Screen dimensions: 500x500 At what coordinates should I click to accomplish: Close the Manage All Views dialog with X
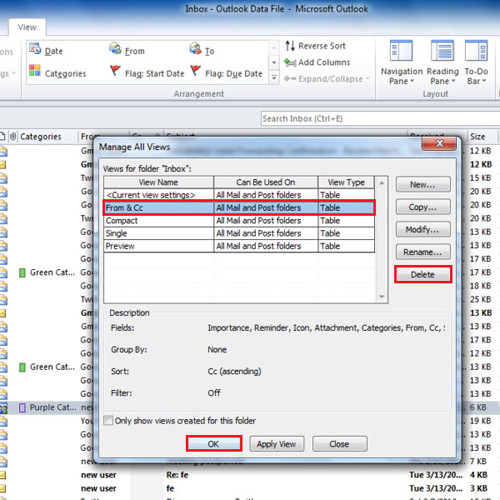[x=439, y=143]
